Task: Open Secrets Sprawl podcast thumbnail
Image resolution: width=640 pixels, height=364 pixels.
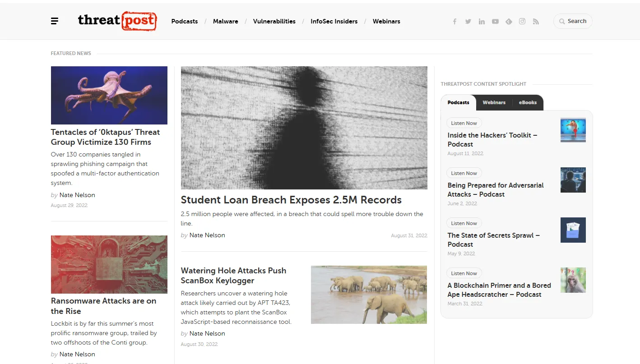Action: coord(573,230)
